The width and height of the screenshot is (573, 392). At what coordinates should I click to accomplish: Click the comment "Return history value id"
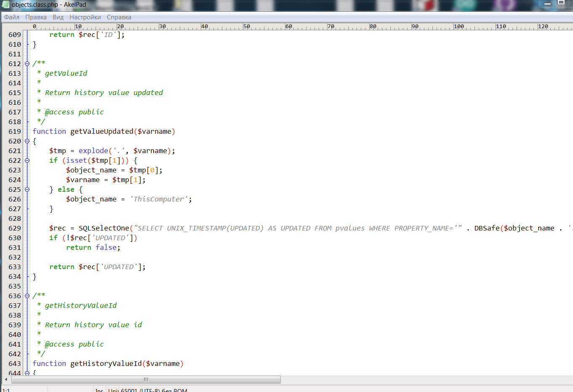(x=93, y=325)
